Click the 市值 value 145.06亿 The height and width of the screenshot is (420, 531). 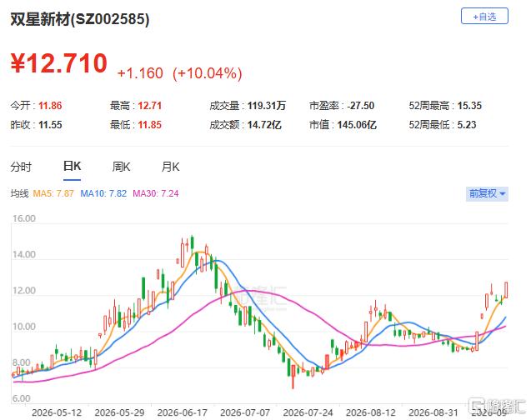[x=357, y=125]
